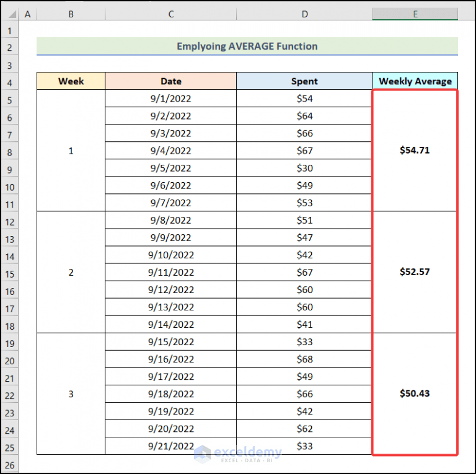Click the date cell 9/6/2022
The height and width of the screenshot is (474, 476).
pyautogui.click(x=171, y=185)
